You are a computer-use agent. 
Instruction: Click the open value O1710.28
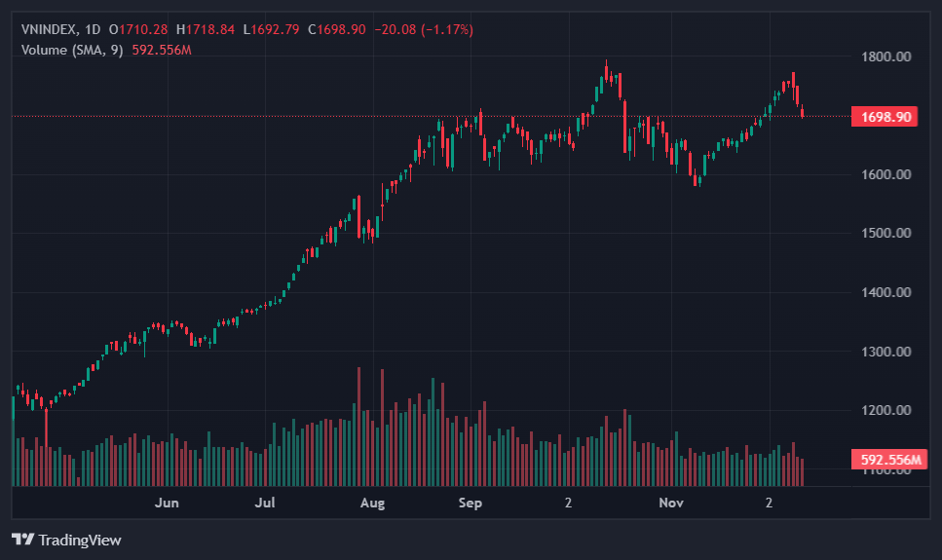(142, 29)
